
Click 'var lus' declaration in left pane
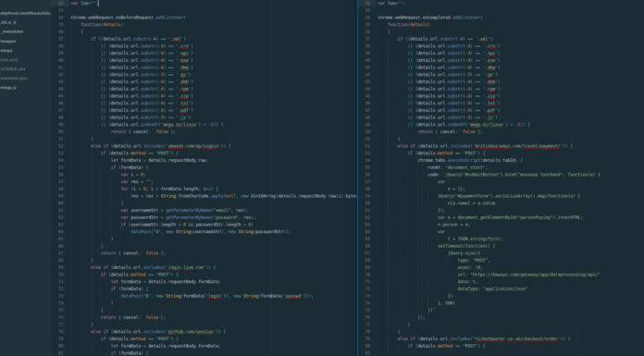(x=84, y=4)
